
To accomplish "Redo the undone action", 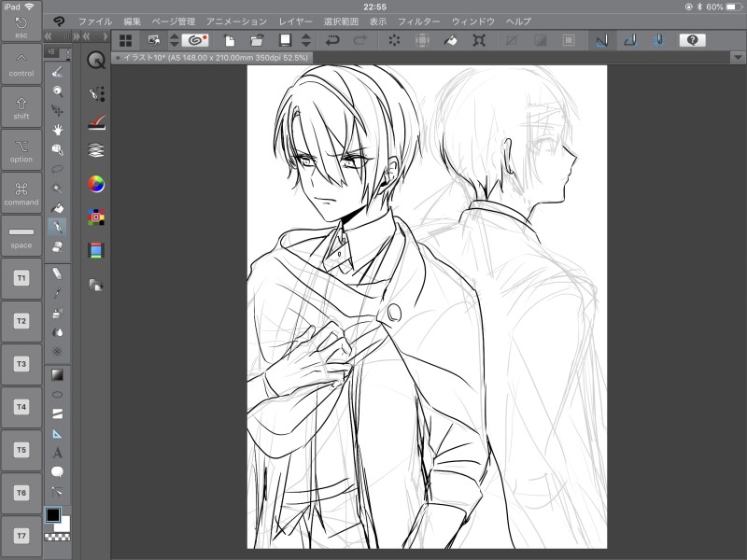I will coord(360,40).
